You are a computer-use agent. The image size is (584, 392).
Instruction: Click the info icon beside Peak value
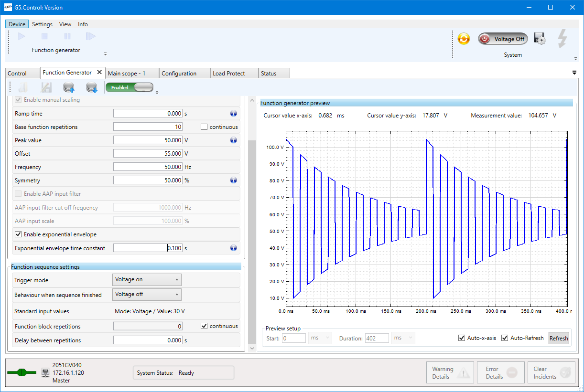[233, 140]
